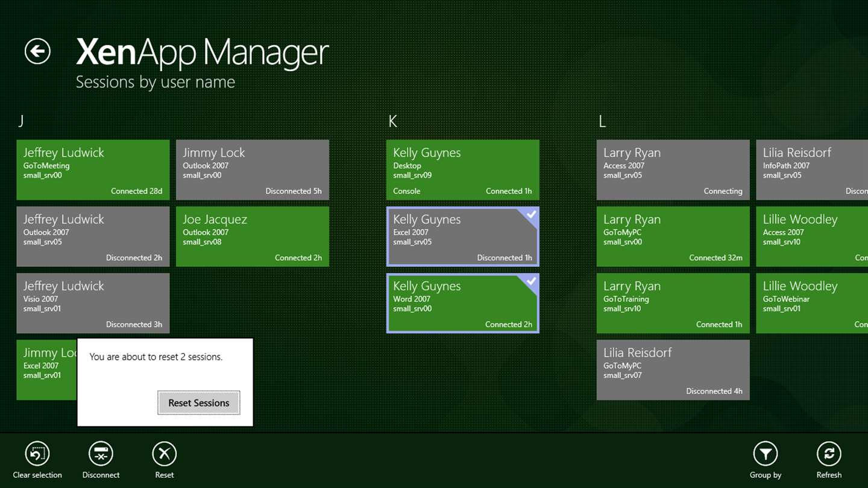Go back using the arrow icon

tap(37, 51)
